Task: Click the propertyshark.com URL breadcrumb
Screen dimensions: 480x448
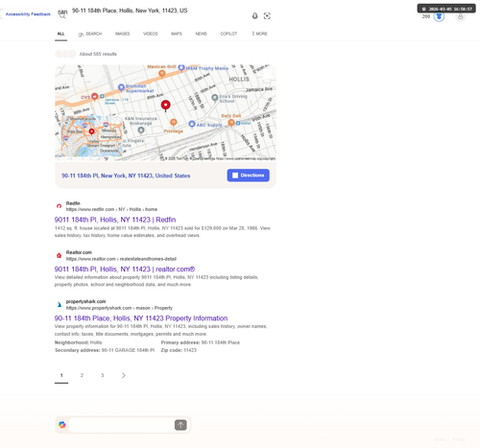Action: point(119,308)
